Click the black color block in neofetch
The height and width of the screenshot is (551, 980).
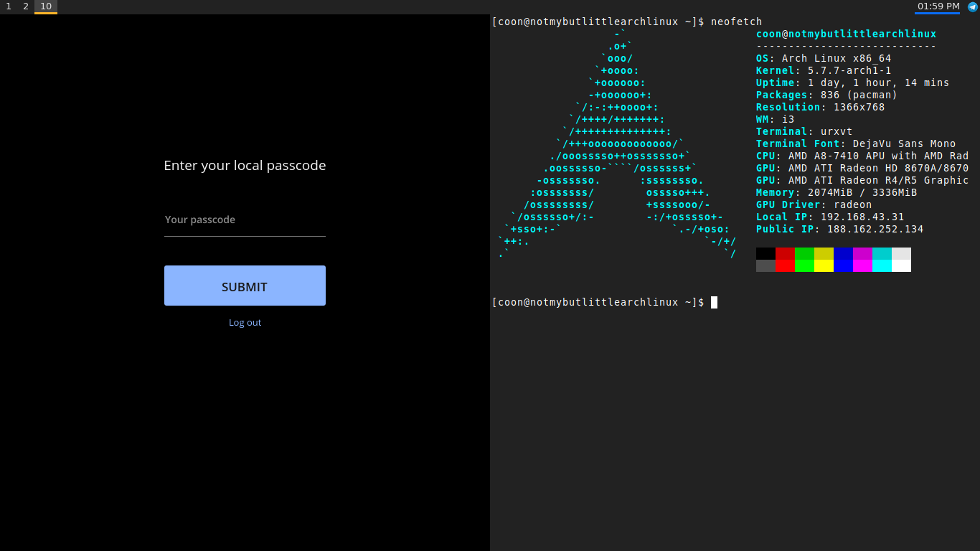pyautogui.click(x=765, y=254)
